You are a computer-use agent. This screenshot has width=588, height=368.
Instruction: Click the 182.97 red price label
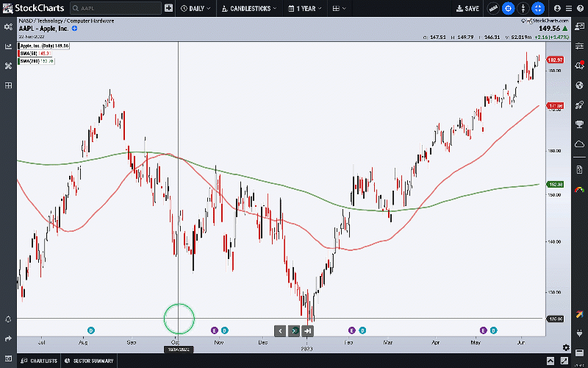(x=555, y=60)
